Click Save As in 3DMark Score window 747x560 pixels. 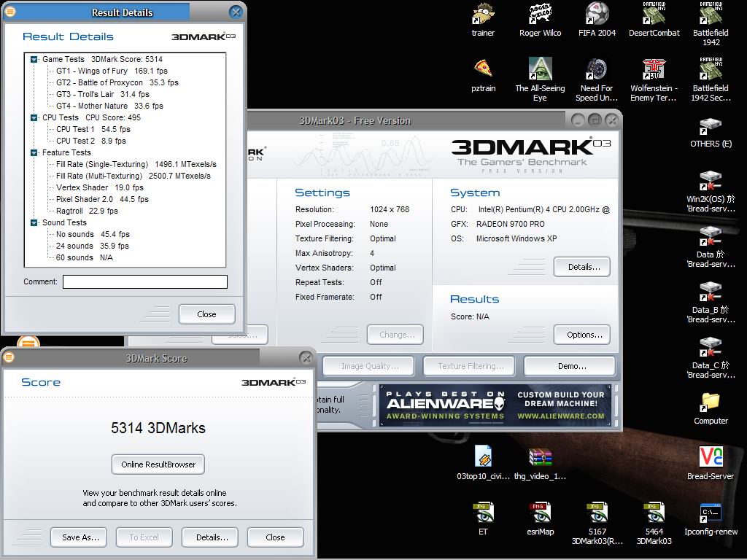[79, 537]
